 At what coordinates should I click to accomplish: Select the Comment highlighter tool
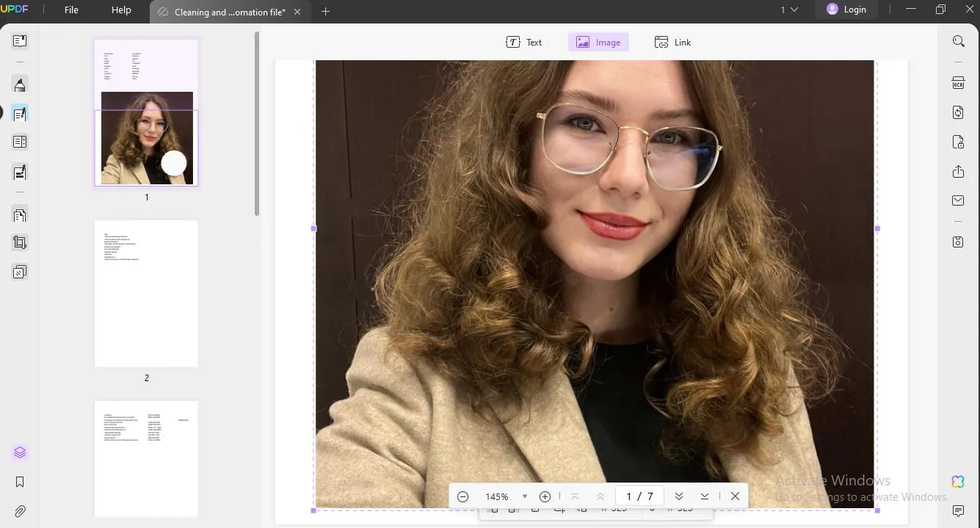point(20,84)
